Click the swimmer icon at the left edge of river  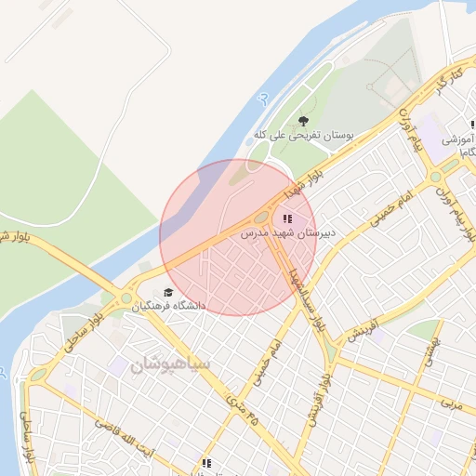[3, 373]
